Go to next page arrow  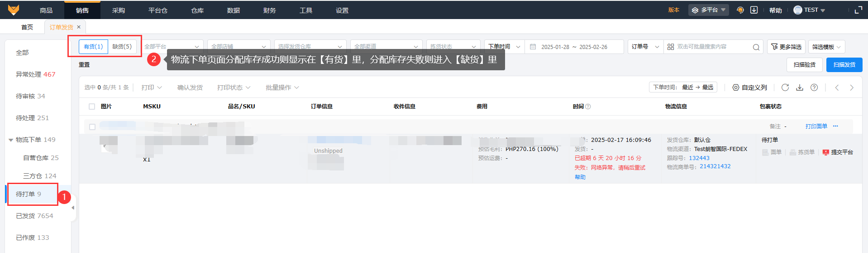tap(852, 88)
